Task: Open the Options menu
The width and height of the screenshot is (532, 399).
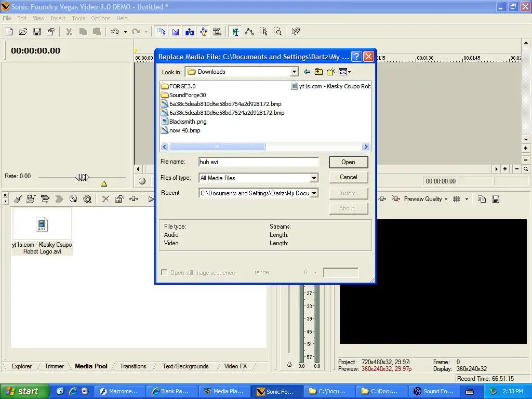Action: tap(100, 18)
